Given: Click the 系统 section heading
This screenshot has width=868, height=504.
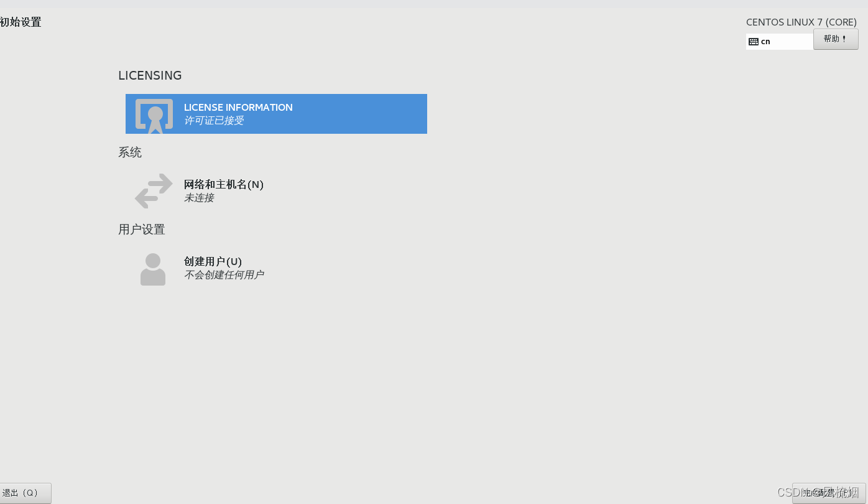Looking at the screenshot, I should (x=130, y=152).
